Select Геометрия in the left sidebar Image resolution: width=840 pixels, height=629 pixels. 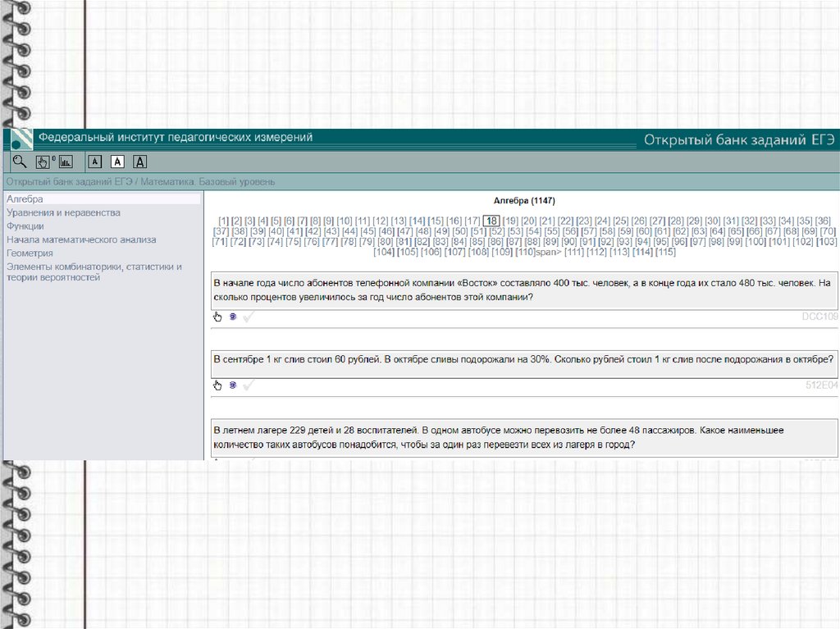(30, 253)
